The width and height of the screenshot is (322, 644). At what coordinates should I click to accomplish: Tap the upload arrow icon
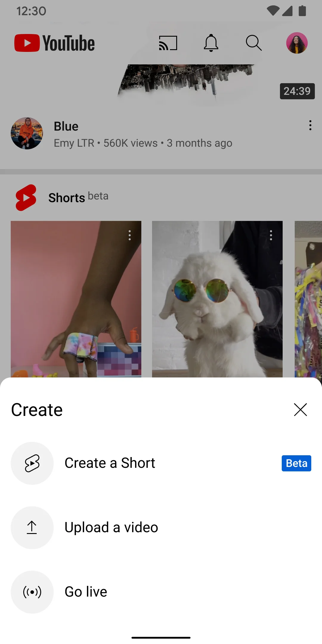pyautogui.click(x=32, y=528)
